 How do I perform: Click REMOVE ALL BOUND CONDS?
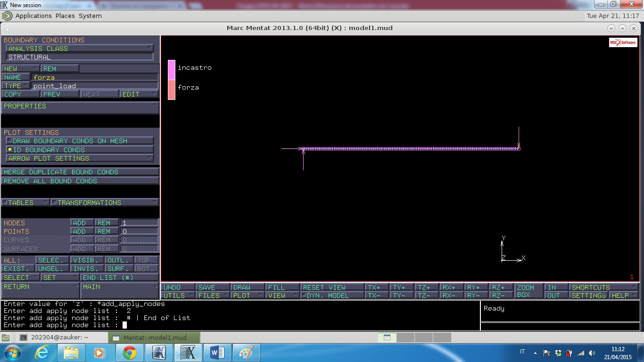[x=80, y=181]
